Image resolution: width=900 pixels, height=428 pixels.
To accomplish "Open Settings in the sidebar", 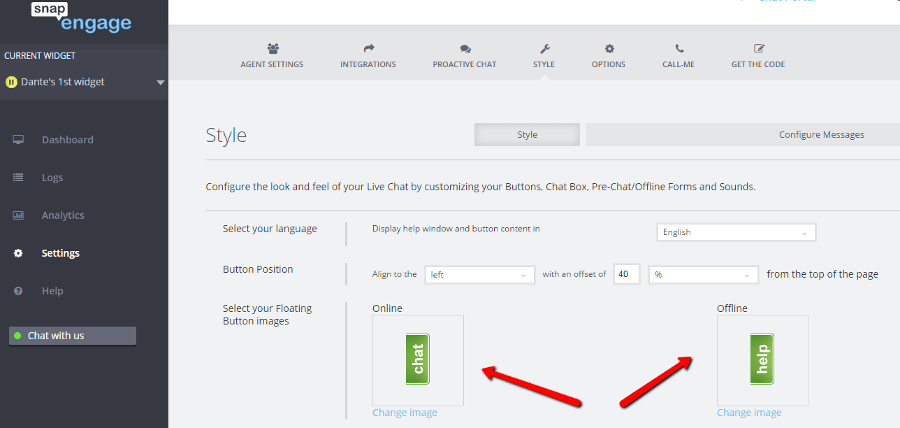I will [60, 253].
